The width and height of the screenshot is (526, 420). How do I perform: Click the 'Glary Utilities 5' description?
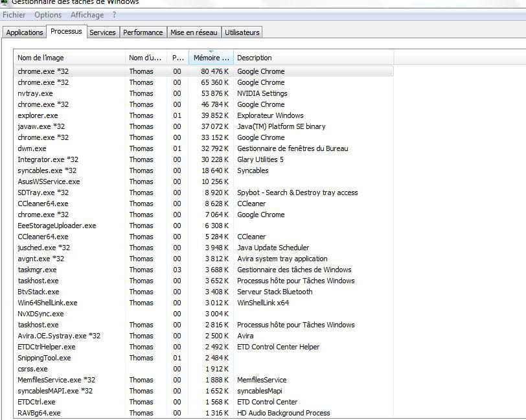pyautogui.click(x=260, y=159)
